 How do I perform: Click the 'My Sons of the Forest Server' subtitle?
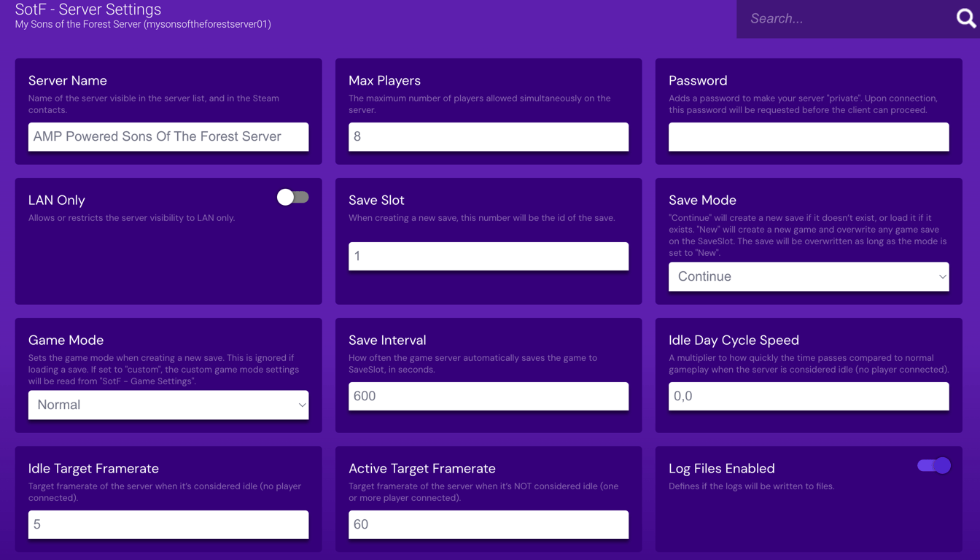click(x=143, y=24)
